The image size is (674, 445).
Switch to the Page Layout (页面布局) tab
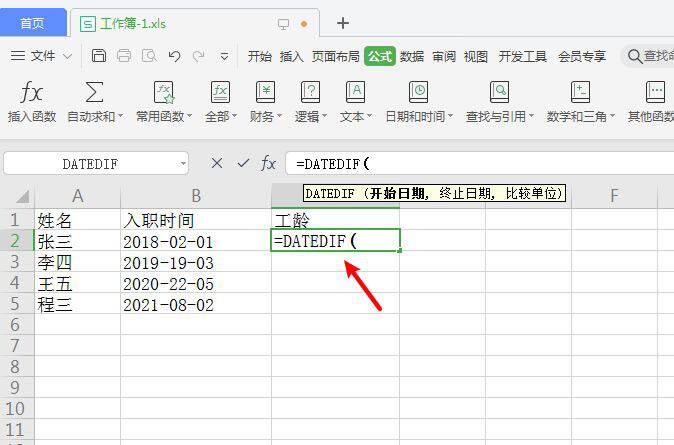(335, 56)
